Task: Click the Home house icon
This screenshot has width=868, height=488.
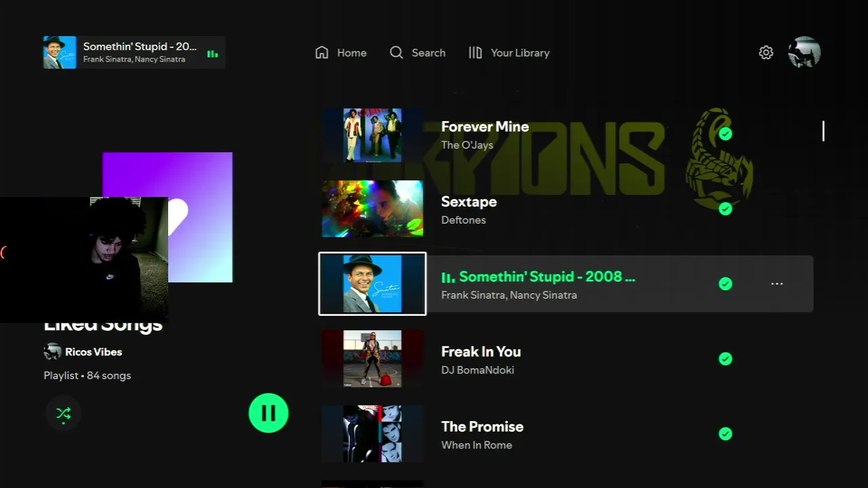Action: click(322, 52)
